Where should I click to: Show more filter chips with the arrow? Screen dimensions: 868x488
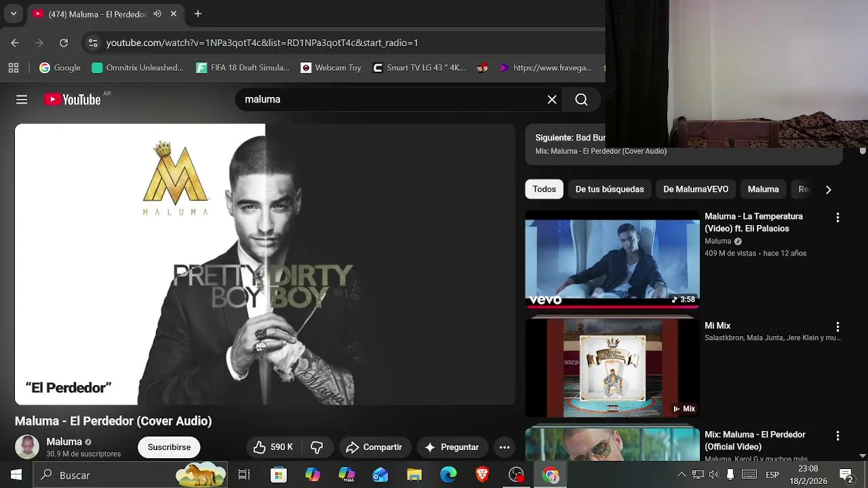coord(828,190)
